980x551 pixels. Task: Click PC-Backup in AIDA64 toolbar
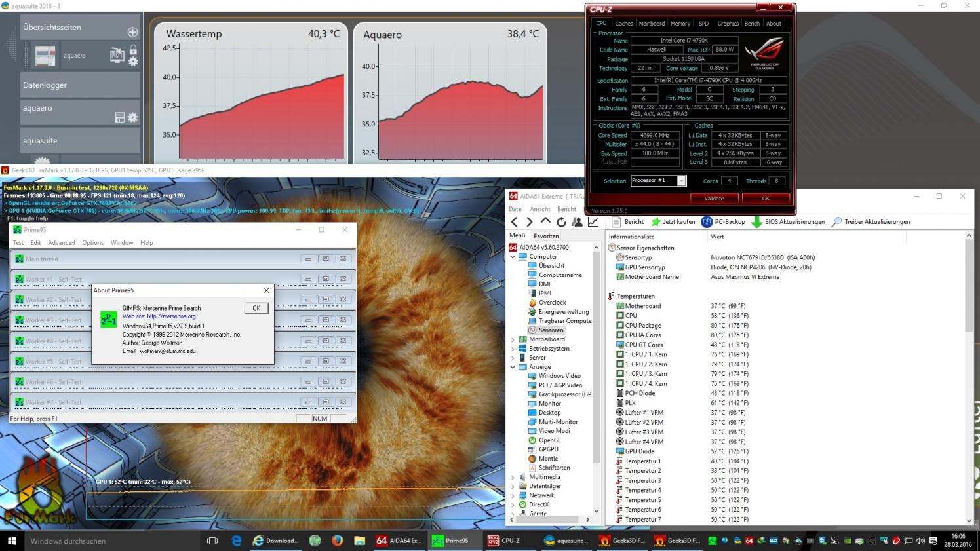pos(724,222)
